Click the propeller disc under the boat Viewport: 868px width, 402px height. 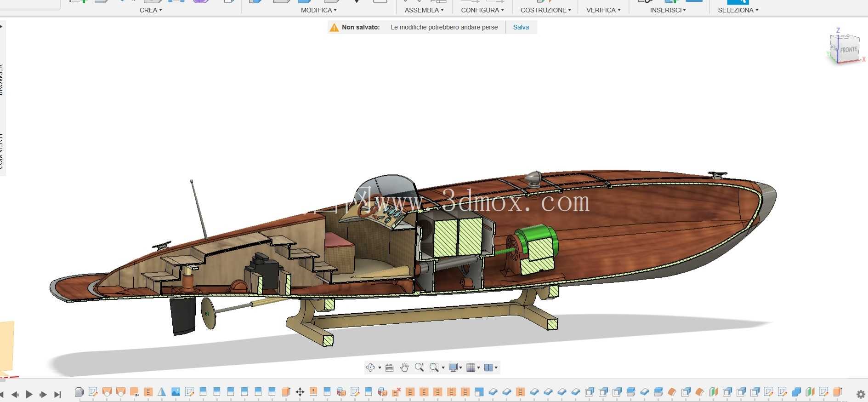click(x=208, y=313)
